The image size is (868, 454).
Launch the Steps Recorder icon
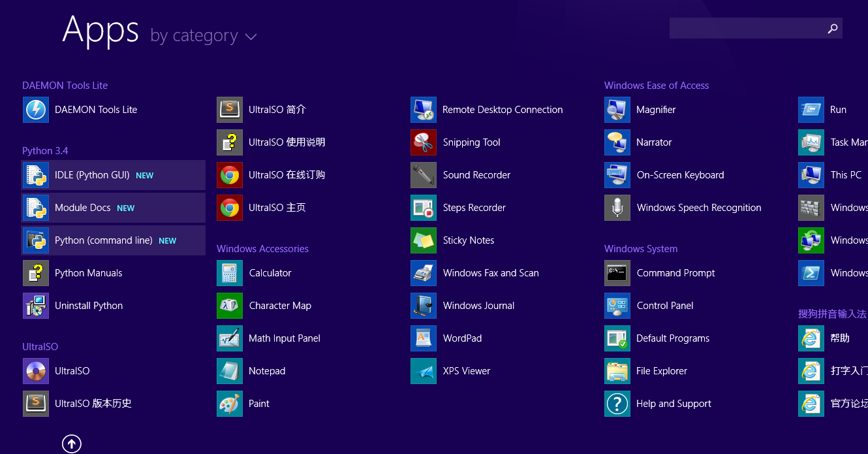coord(424,208)
